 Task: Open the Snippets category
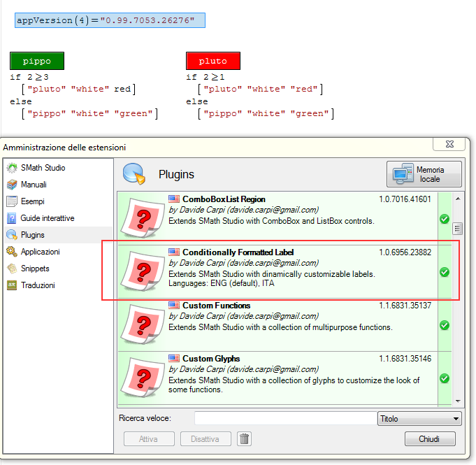pyautogui.click(x=35, y=269)
